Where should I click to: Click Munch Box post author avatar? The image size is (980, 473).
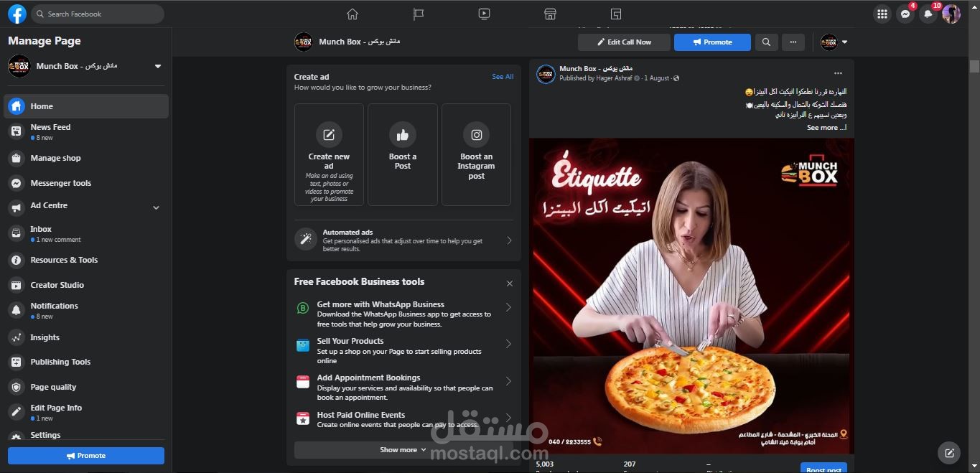(x=546, y=73)
